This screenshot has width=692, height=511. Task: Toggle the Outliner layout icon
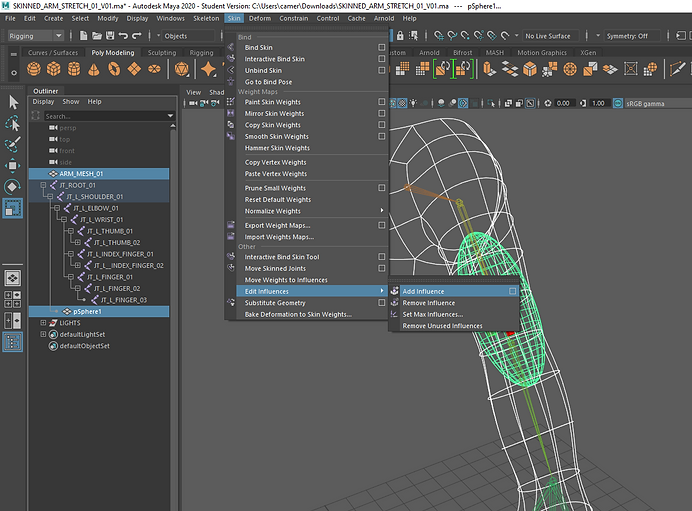(12, 342)
